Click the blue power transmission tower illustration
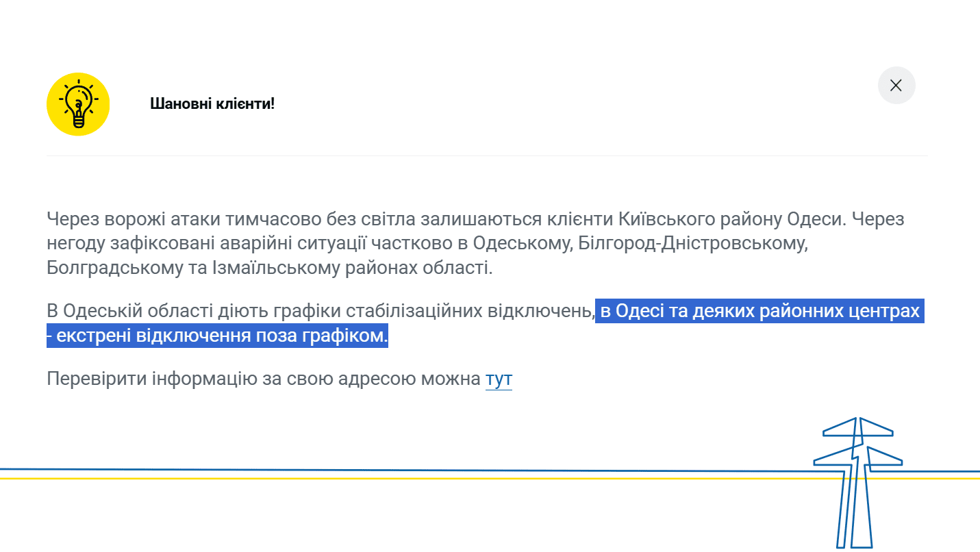The image size is (980, 552). [857, 479]
